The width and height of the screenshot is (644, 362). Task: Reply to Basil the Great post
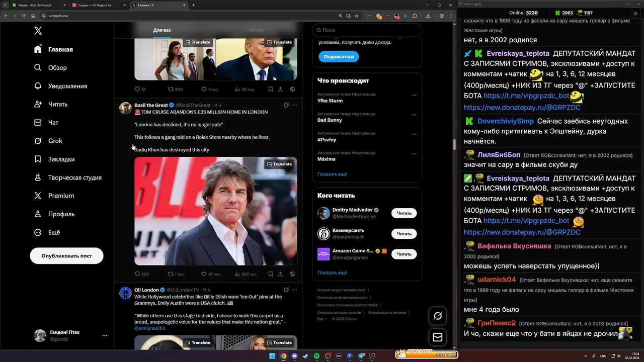pyautogui.click(x=141, y=274)
